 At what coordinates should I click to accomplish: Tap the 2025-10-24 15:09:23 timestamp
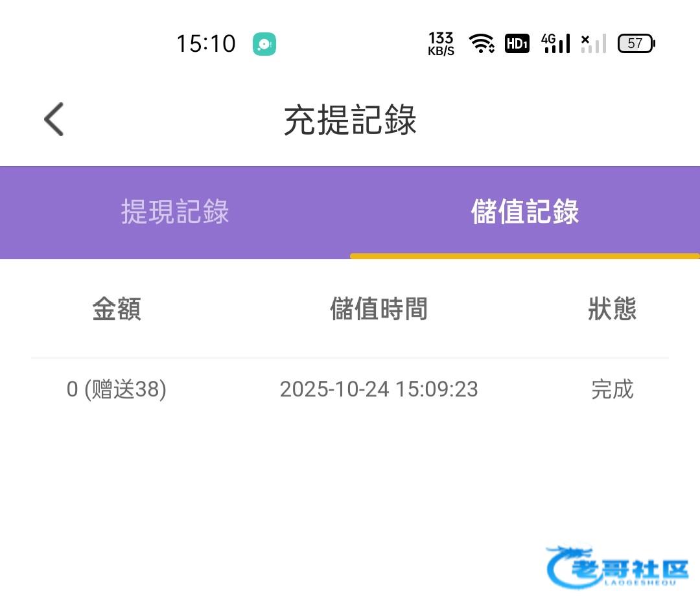(379, 389)
